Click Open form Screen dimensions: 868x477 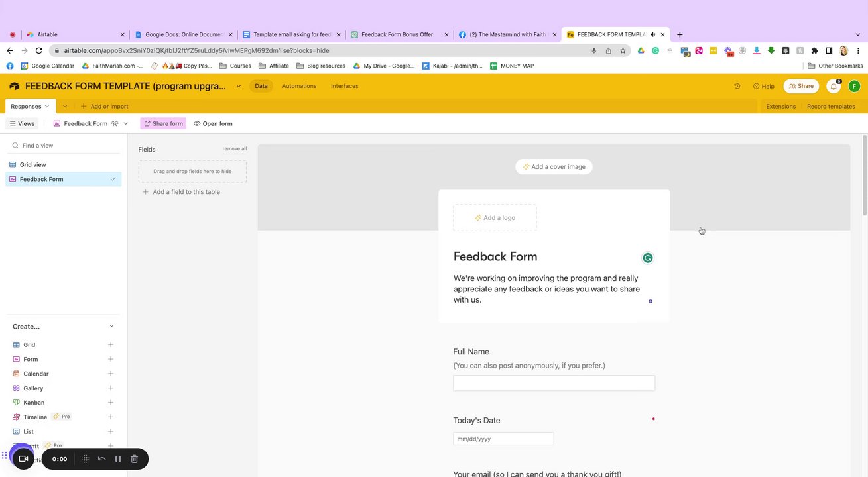click(x=213, y=123)
